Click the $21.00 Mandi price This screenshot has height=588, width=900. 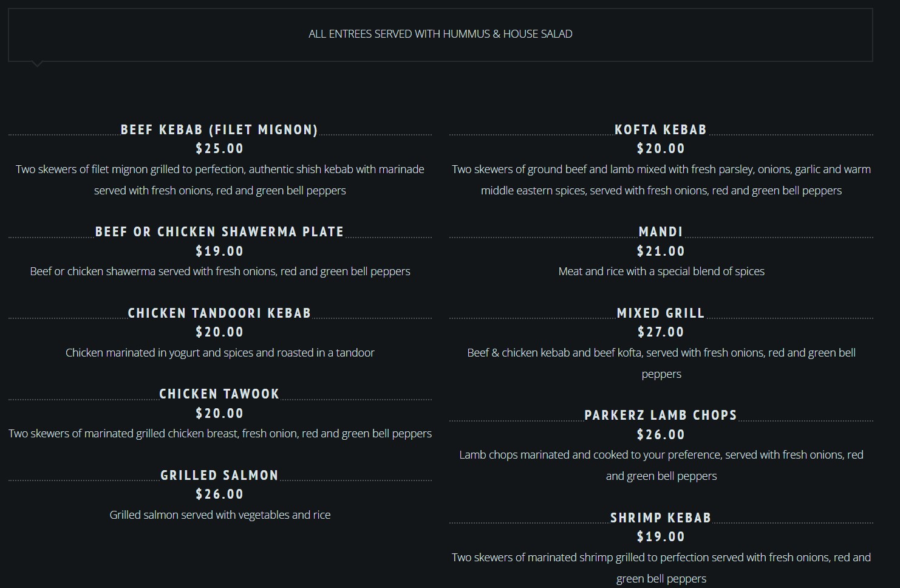click(x=661, y=251)
